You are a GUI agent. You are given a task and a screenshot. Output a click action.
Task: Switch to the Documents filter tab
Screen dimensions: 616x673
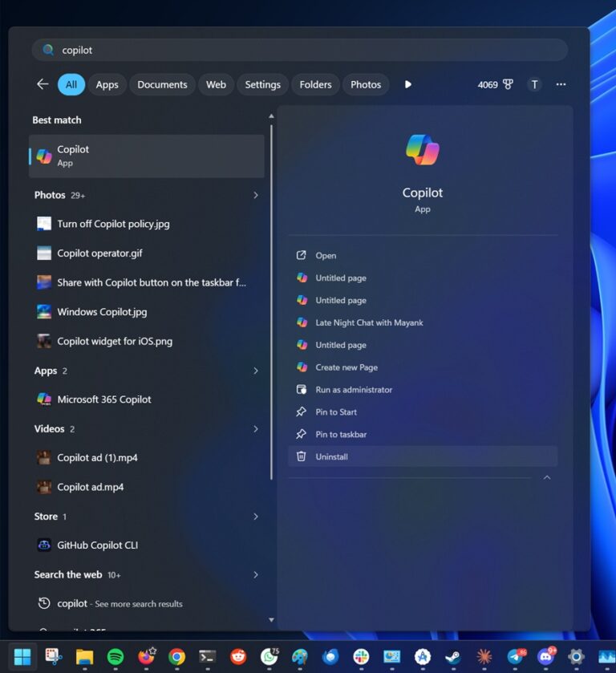pyautogui.click(x=162, y=84)
